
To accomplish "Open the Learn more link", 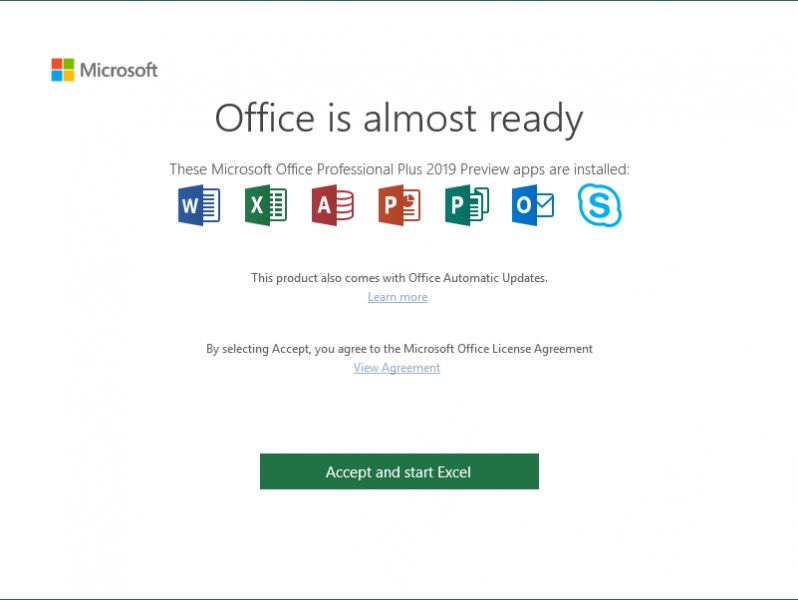I will (397, 297).
